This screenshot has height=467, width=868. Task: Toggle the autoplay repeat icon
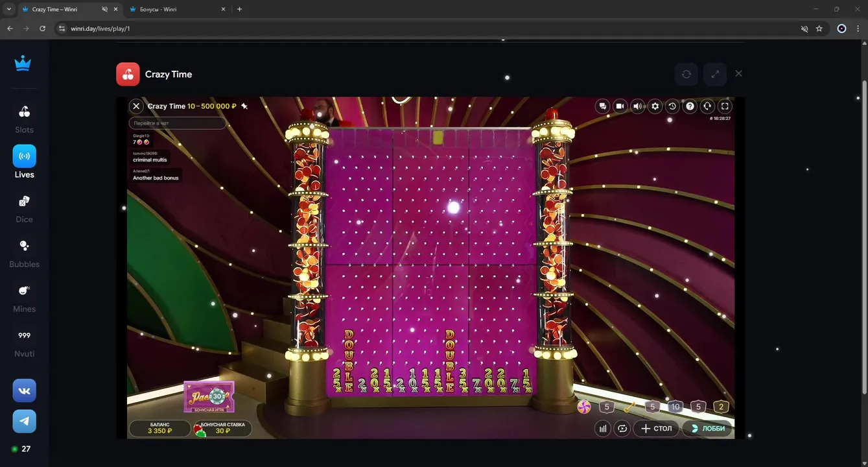tap(622, 428)
